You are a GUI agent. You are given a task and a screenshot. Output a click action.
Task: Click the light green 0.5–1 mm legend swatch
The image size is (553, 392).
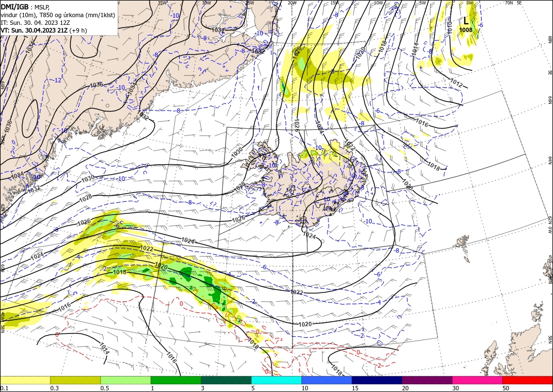(126, 380)
